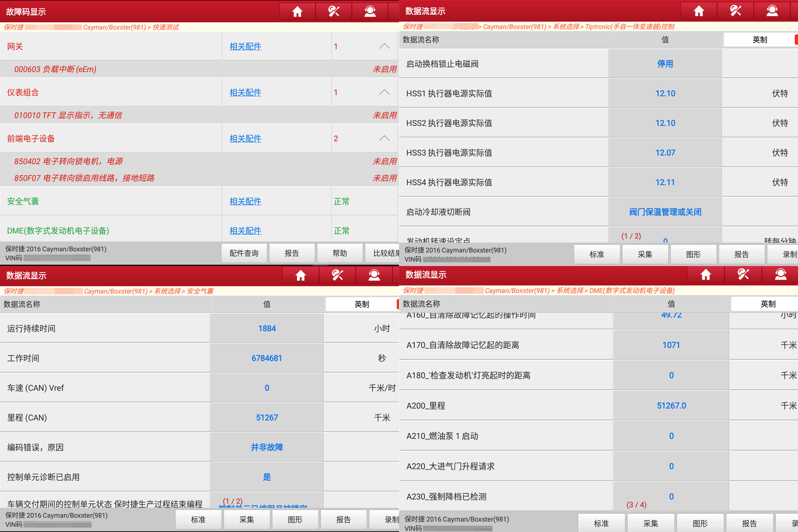
Task: Open the profile icon on the Tiptronic screen
Action: 772,11
